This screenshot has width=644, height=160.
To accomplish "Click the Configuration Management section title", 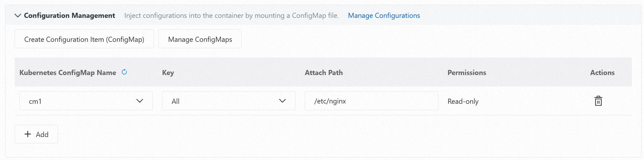I will coord(70,16).
